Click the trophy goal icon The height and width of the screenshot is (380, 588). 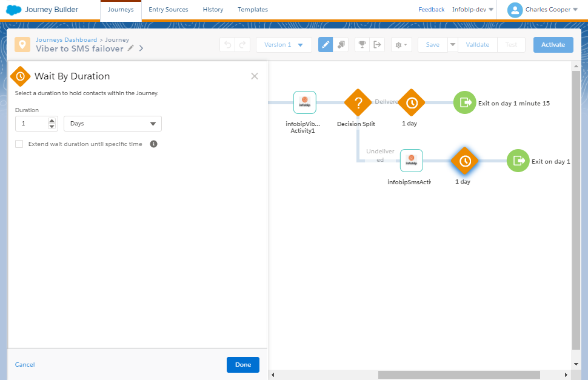click(362, 45)
